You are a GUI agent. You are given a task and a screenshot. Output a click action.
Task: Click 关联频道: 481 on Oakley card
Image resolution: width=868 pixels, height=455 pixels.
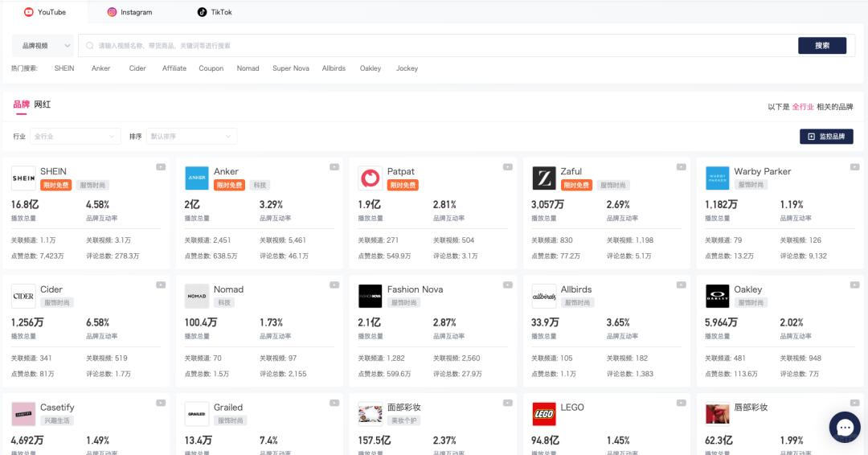pos(725,359)
